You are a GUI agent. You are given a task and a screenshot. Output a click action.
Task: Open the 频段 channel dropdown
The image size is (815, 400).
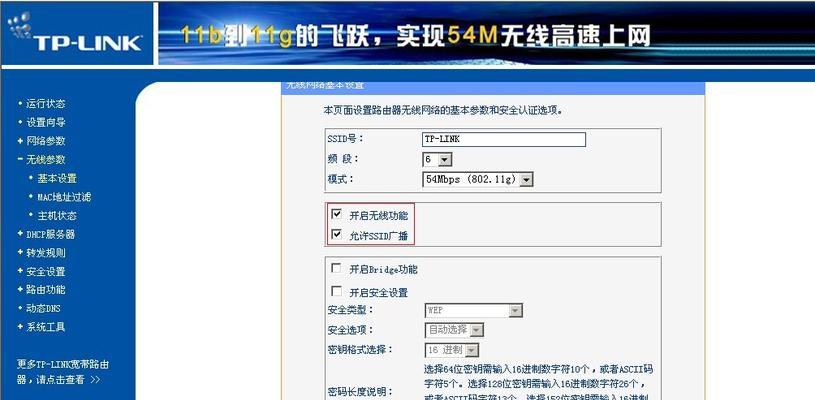click(x=437, y=159)
